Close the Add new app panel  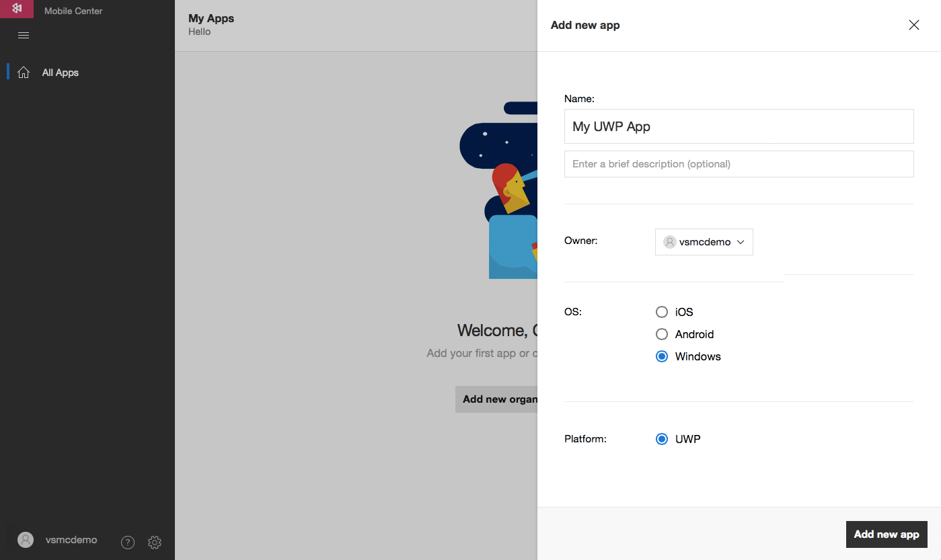point(914,25)
